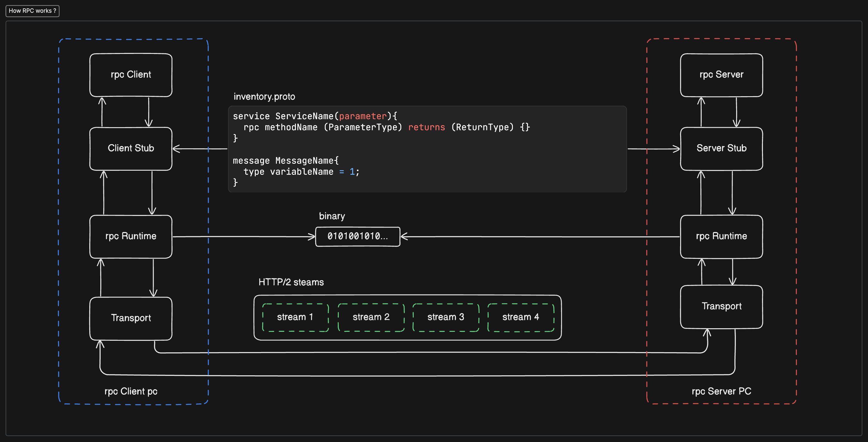The height and width of the screenshot is (442, 868).
Task: Click the 'message MessageName{' code line
Action: (x=285, y=161)
